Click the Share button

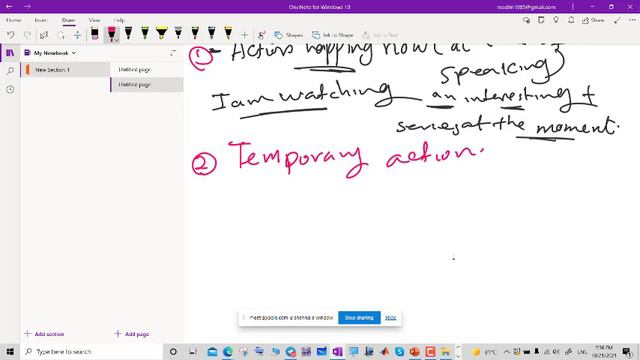click(x=593, y=20)
